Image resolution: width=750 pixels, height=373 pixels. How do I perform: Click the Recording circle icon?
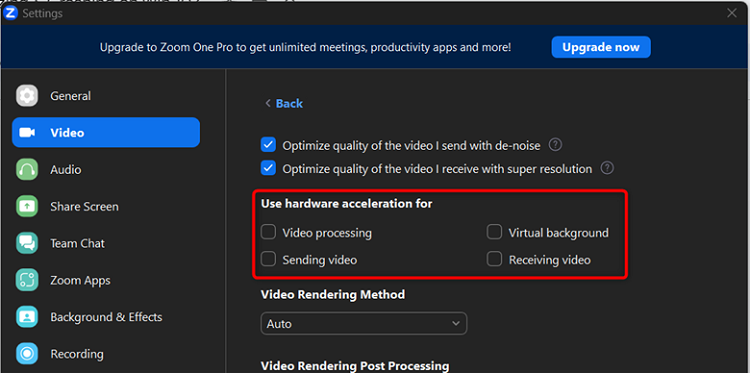tap(27, 353)
